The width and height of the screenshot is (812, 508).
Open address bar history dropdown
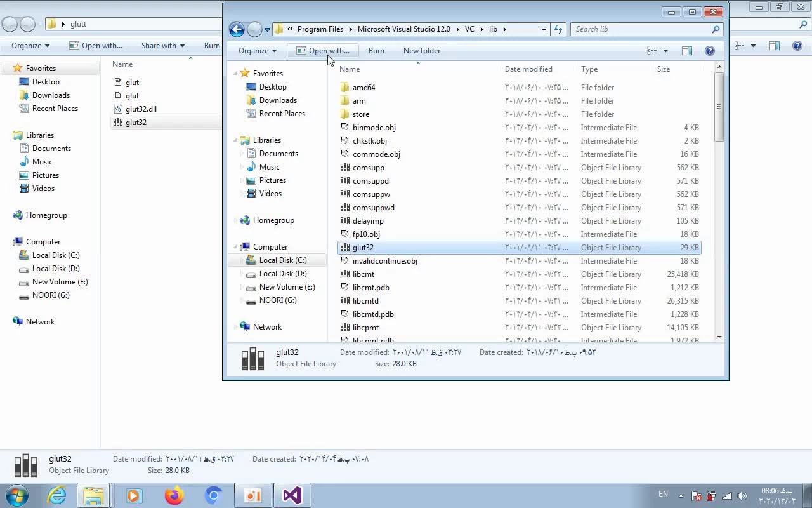[x=544, y=29]
